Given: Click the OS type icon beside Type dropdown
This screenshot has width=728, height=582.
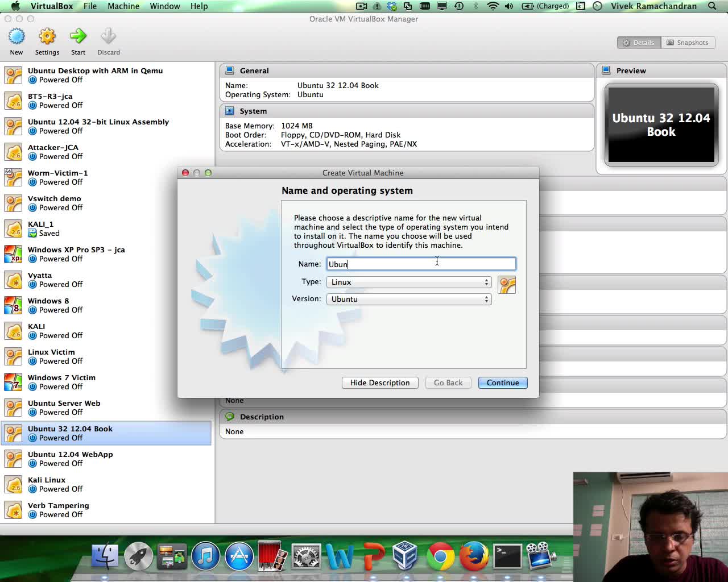Looking at the screenshot, I should point(507,285).
